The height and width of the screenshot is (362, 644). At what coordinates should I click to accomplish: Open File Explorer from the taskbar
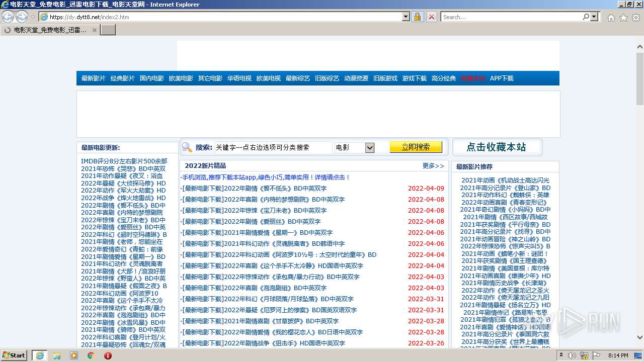(x=57, y=355)
